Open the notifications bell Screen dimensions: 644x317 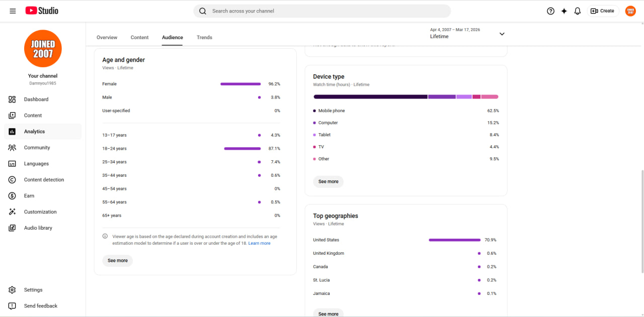(x=578, y=11)
